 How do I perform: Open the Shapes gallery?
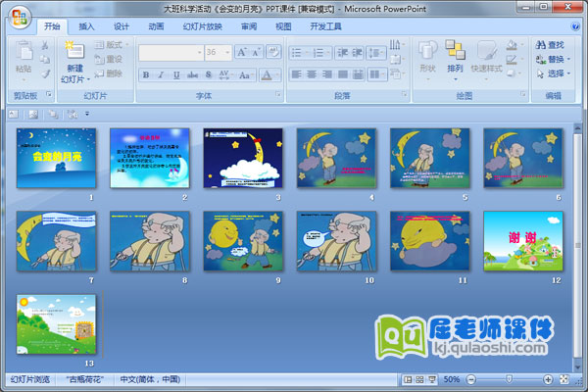point(428,59)
